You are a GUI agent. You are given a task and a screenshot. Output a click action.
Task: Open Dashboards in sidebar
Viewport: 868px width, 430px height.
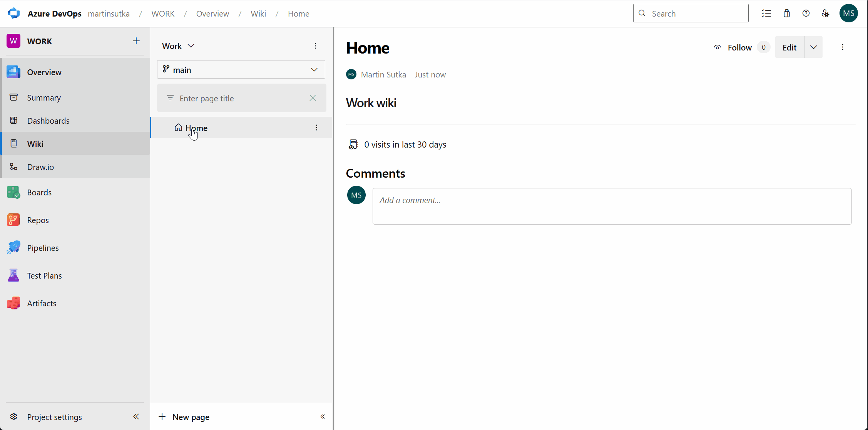coord(75,121)
